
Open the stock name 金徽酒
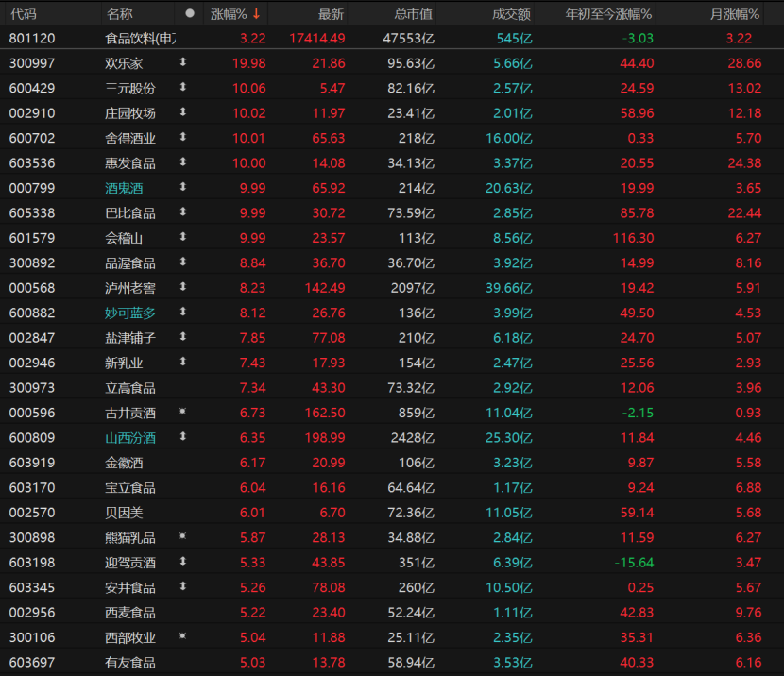click(124, 464)
